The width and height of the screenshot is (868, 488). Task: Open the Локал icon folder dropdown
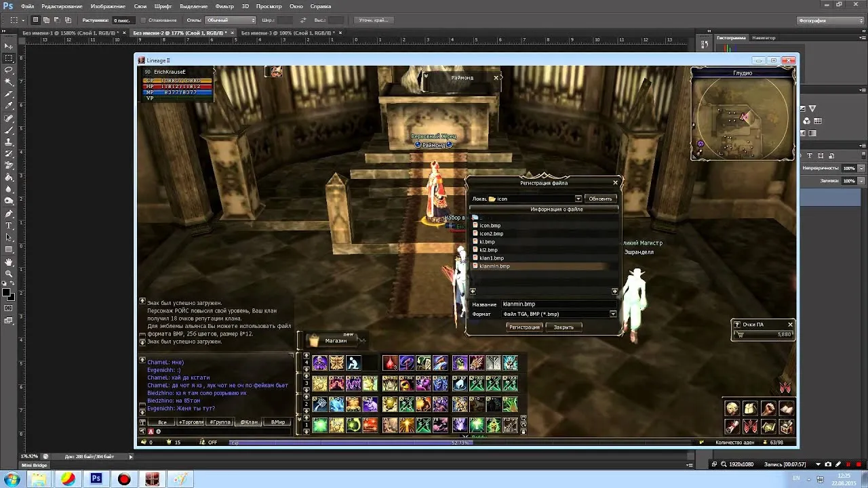[x=578, y=199]
